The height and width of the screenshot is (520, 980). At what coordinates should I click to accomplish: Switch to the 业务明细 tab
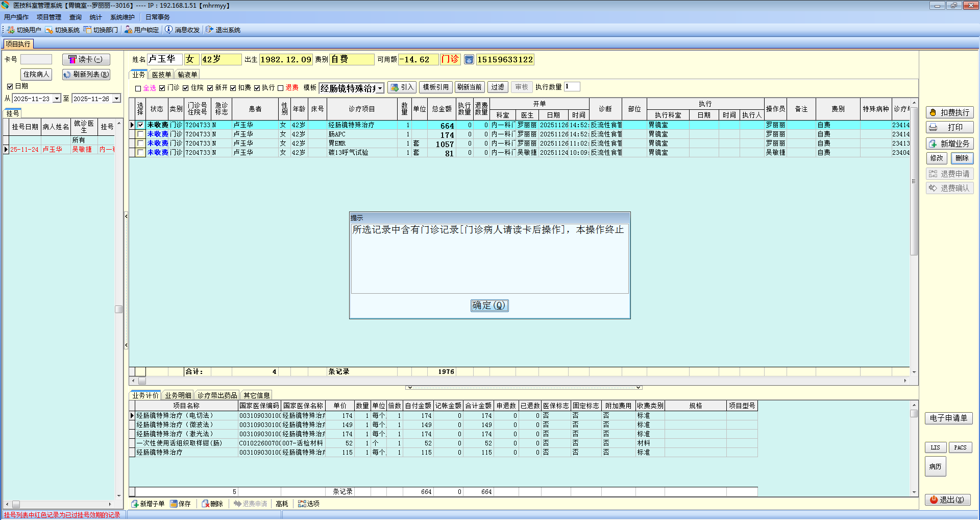point(178,395)
